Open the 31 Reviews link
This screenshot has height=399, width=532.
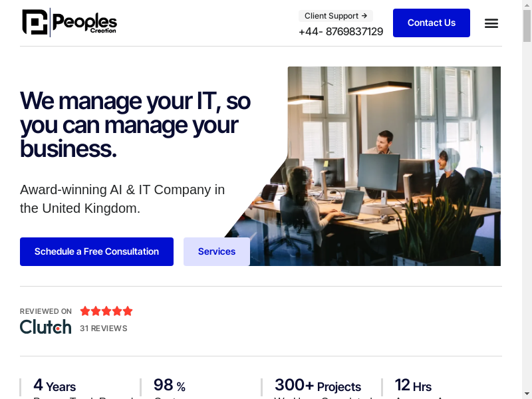click(x=104, y=328)
